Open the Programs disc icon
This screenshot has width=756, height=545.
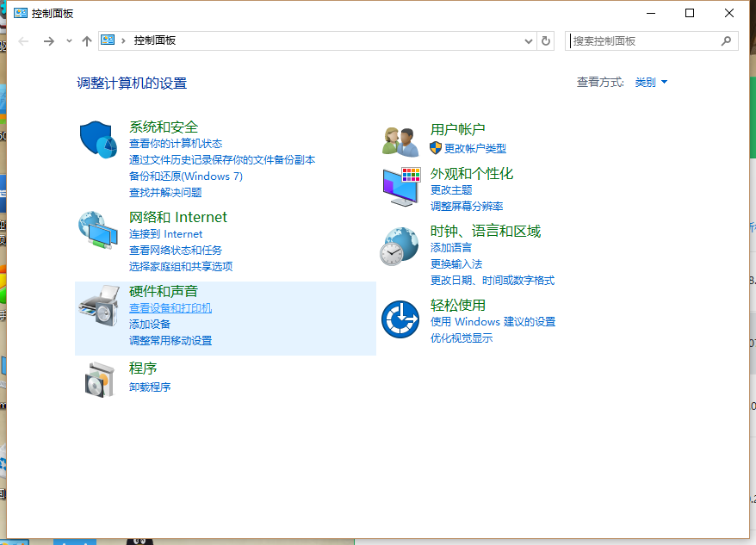pyautogui.click(x=100, y=380)
